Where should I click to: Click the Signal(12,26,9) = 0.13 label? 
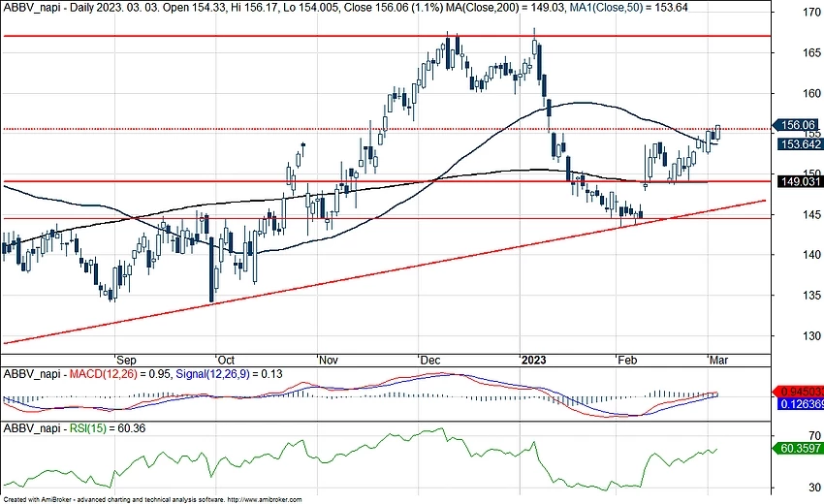(229, 374)
